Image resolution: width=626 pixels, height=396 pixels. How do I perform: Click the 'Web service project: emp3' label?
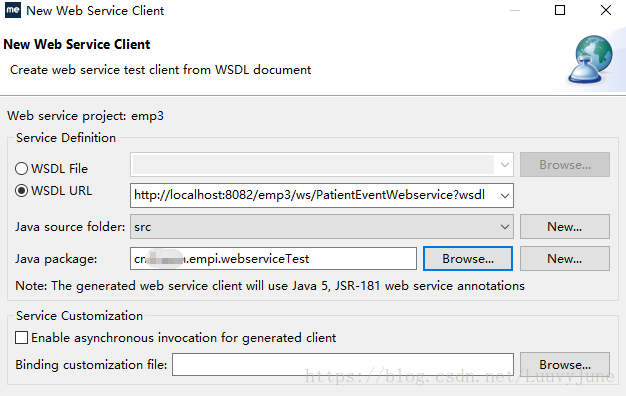[85, 116]
